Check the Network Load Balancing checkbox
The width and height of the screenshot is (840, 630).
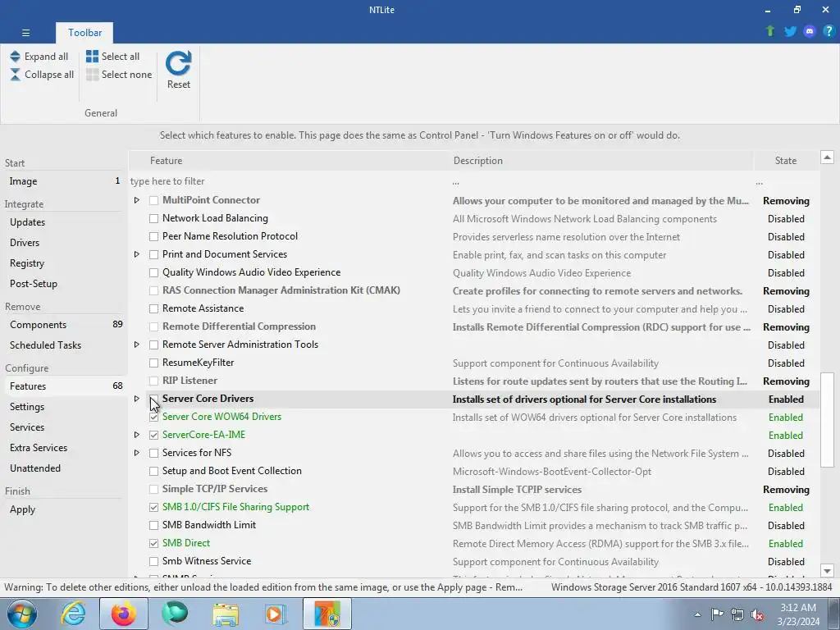pyautogui.click(x=153, y=218)
